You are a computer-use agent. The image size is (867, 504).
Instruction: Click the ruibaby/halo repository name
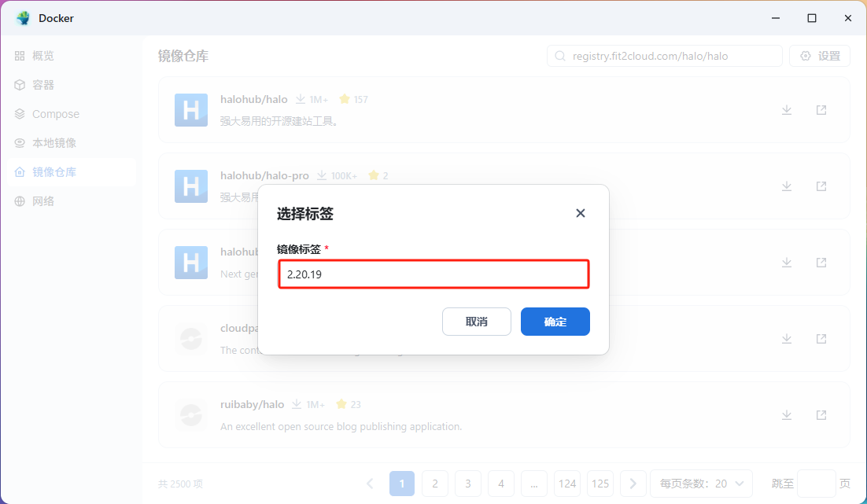pos(252,404)
